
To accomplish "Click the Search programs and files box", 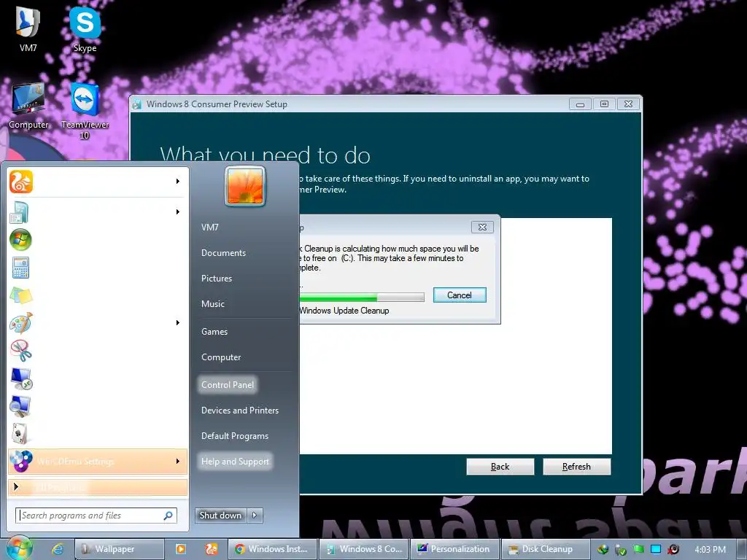I will coord(97,516).
